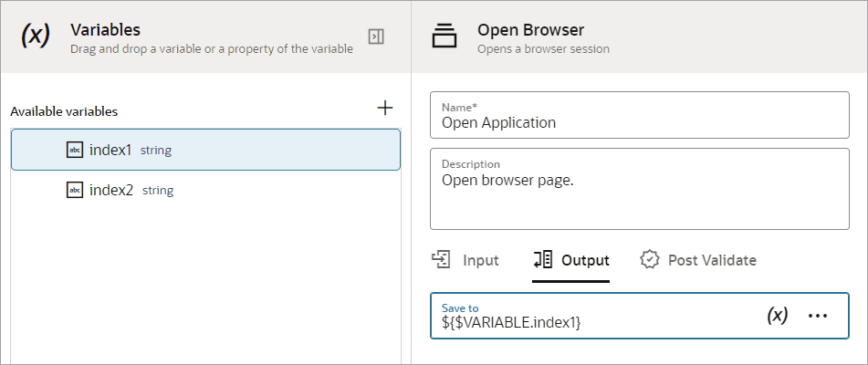Select the Output tab
868x365 pixels.
click(x=570, y=260)
